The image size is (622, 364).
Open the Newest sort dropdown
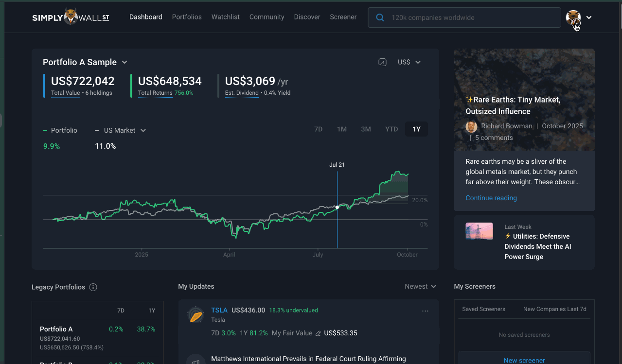[x=420, y=286]
